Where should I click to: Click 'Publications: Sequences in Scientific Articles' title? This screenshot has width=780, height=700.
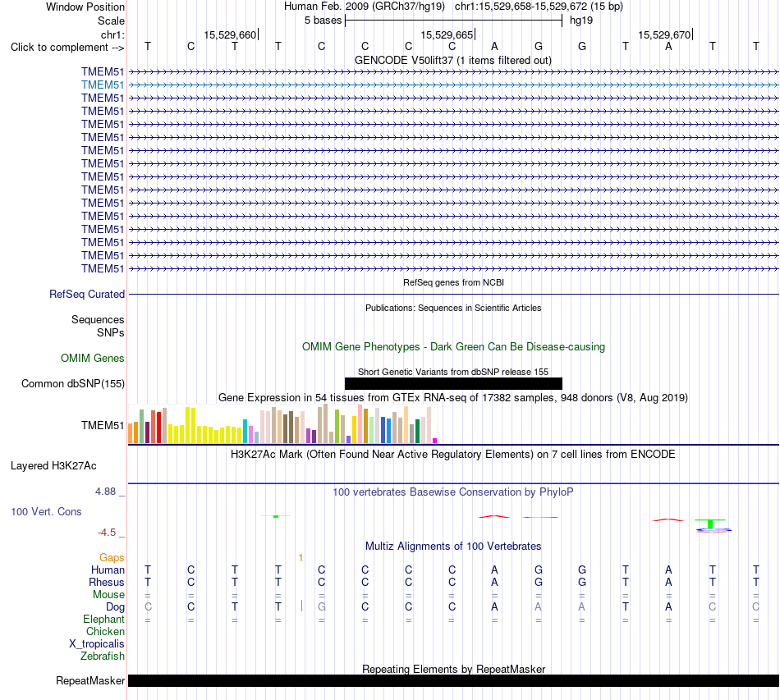453,308
